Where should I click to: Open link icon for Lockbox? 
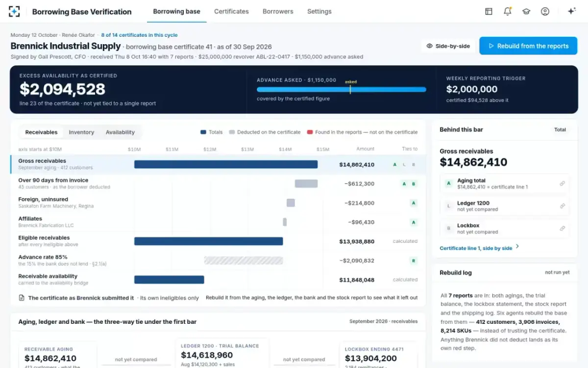pos(563,229)
